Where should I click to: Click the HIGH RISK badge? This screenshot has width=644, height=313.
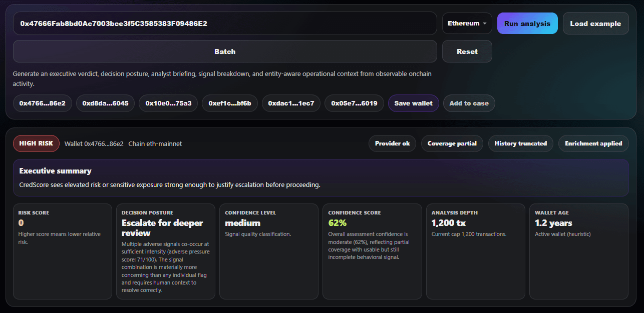[x=36, y=143]
